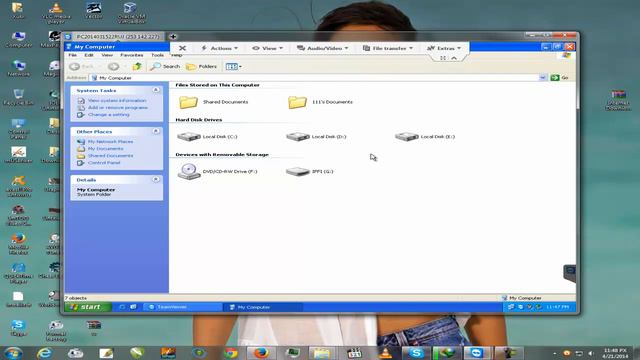The width and height of the screenshot is (640, 360).
Task: Click the Forward arrow in Explorer toolbar
Action: click(x=113, y=66)
